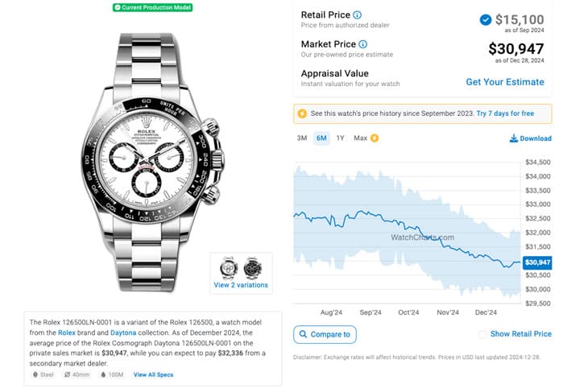This screenshot has width=588, height=388.
Task: Click Try 7 days for free
Action: coord(504,114)
